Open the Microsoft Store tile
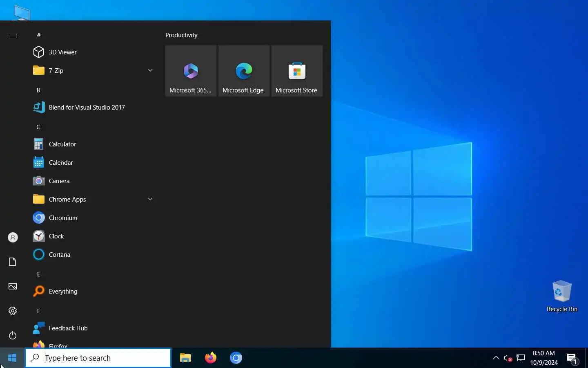The height and width of the screenshot is (368, 588). point(297,71)
